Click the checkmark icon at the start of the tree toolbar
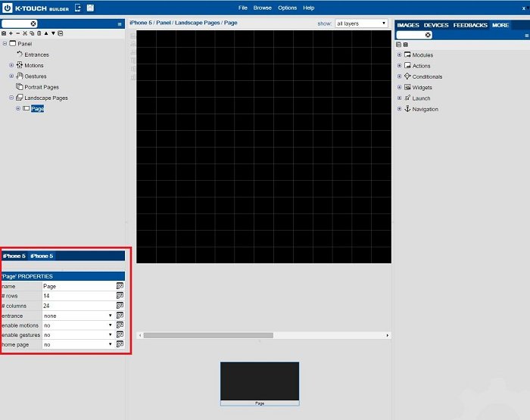The image size is (530, 420). tap(4, 33)
